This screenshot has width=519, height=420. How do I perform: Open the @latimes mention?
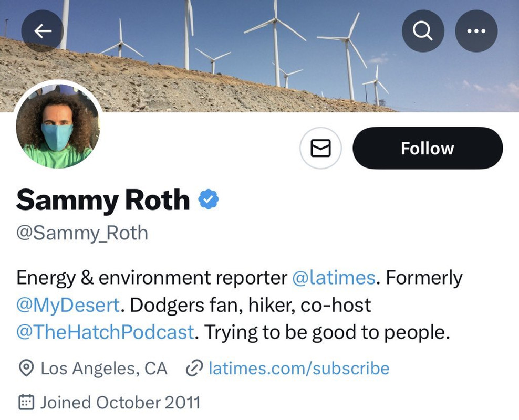[334, 278]
